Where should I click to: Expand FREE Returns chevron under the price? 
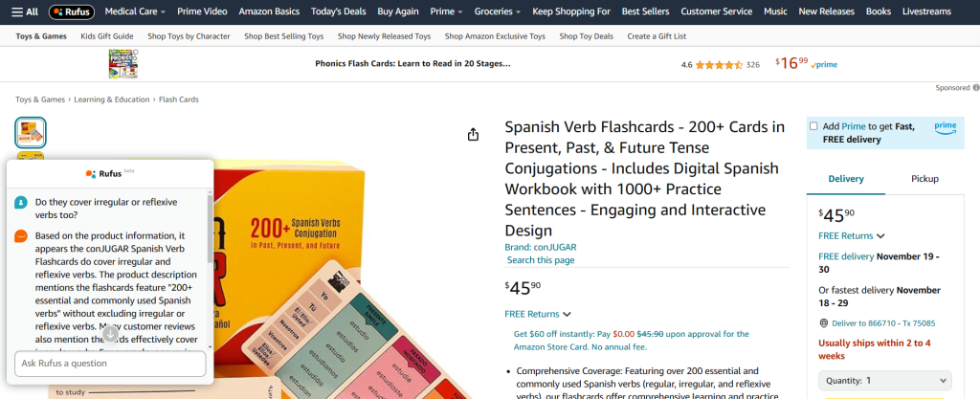(x=567, y=315)
